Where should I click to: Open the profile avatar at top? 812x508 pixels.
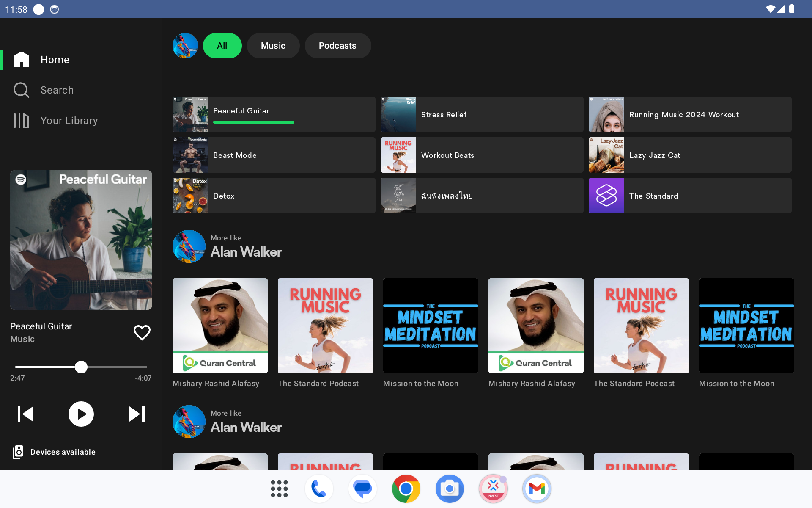pos(185,46)
